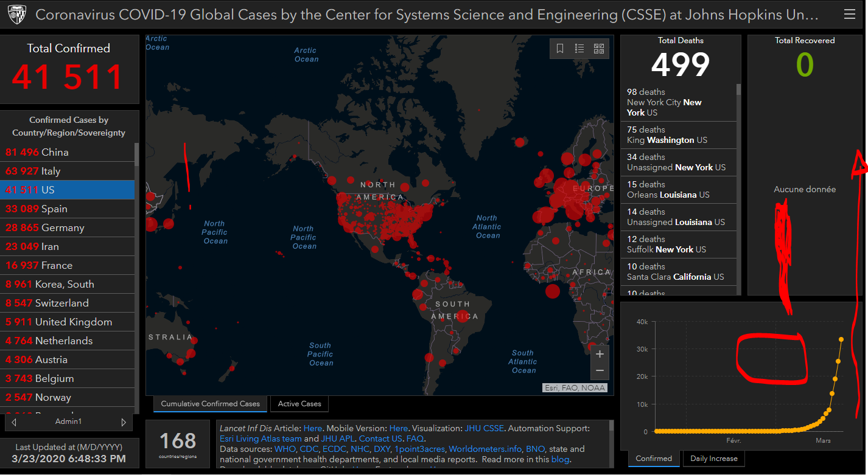This screenshot has width=868, height=475.
Task: Open the JHU APL link
Action: pyautogui.click(x=337, y=439)
